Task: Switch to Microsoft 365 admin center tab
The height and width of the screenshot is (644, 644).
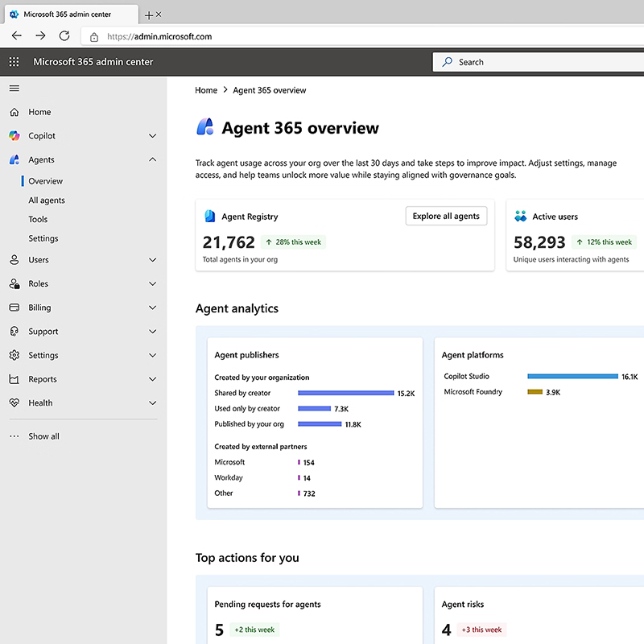Action: point(72,14)
